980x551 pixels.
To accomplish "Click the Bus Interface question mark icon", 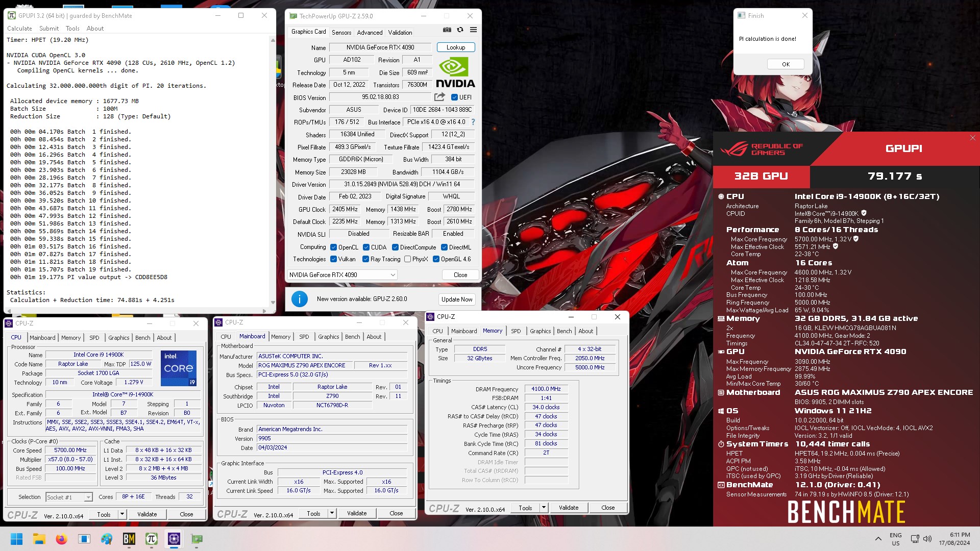I will point(473,122).
